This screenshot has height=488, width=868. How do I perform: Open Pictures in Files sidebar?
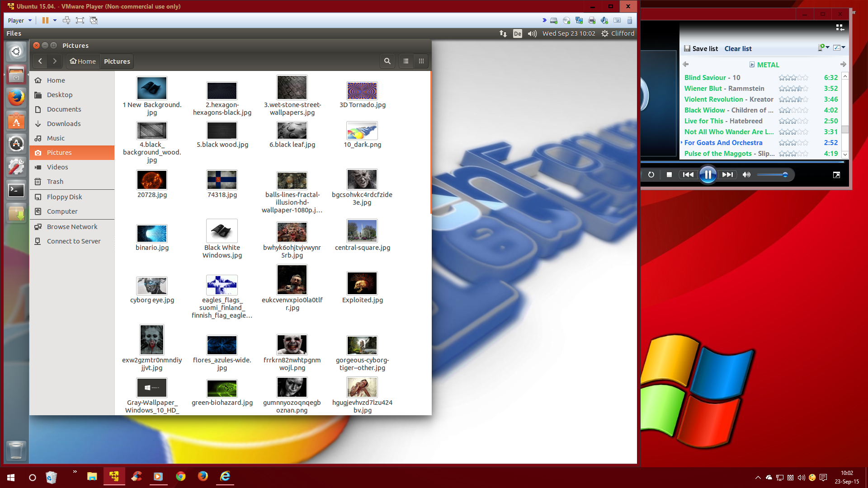(x=72, y=153)
